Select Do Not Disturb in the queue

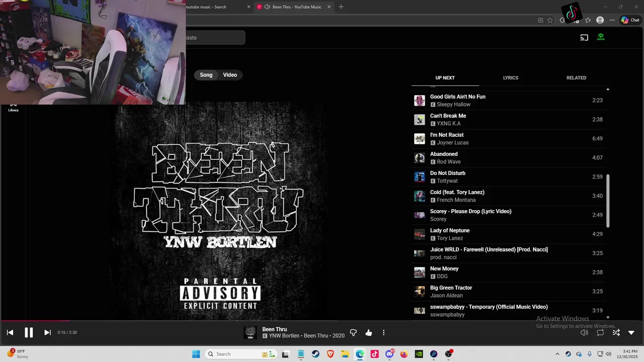509,177
